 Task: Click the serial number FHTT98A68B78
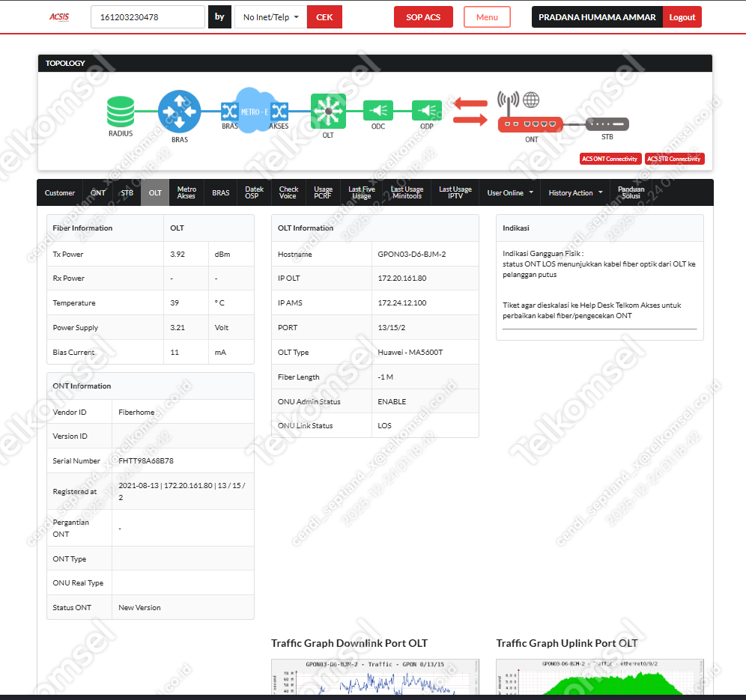tap(146, 460)
